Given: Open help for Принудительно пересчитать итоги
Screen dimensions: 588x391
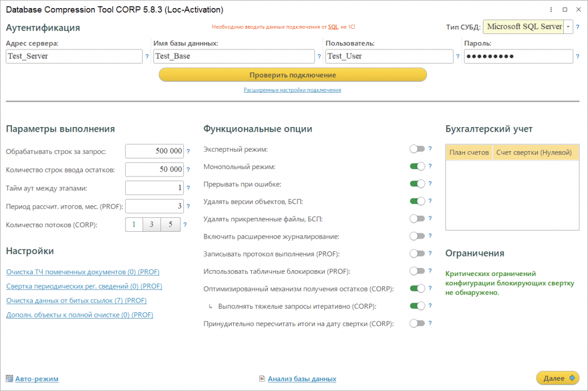Looking at the screenshot, I should (430, 323).
